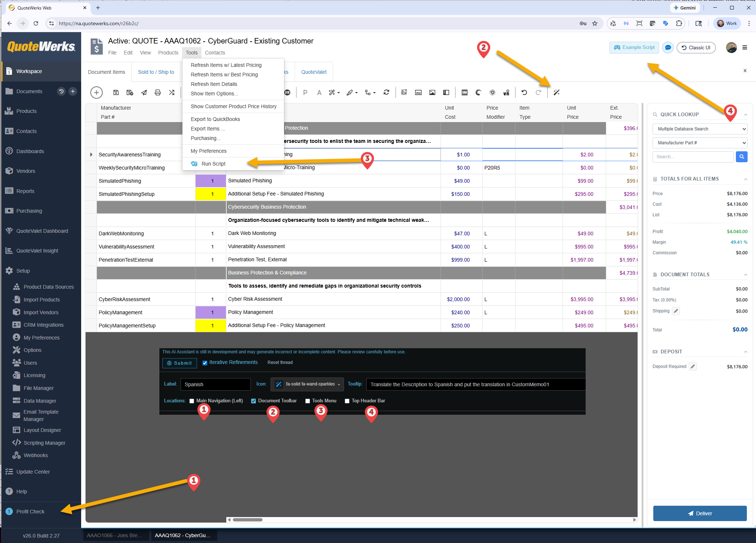756x543 pixels.
Task: Click the circular plus Add Item button
Action: (x=97, y=93)
